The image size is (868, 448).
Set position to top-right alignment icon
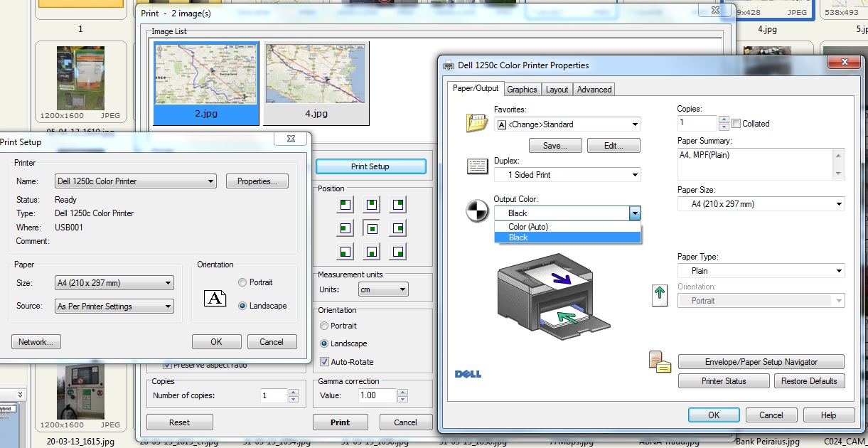point(398,205)
